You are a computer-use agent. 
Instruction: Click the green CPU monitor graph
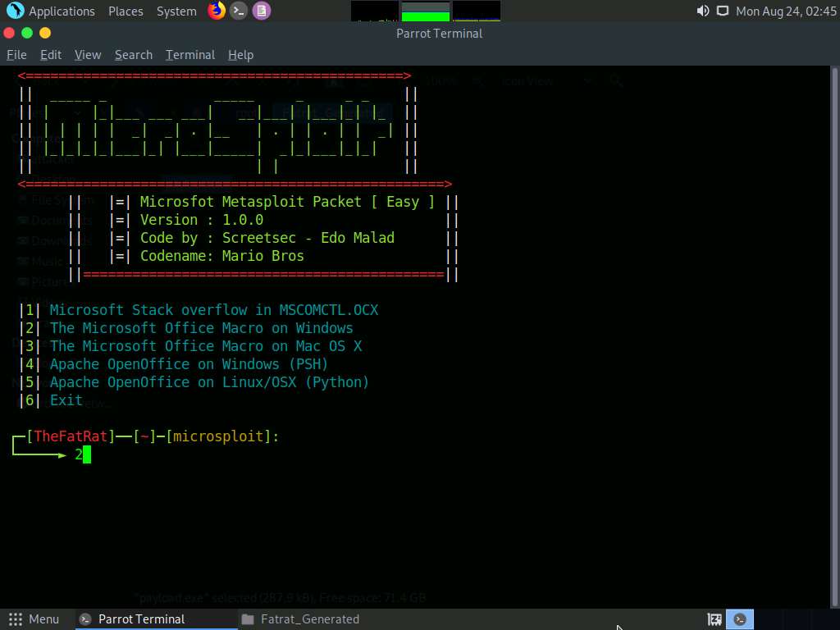426,11
